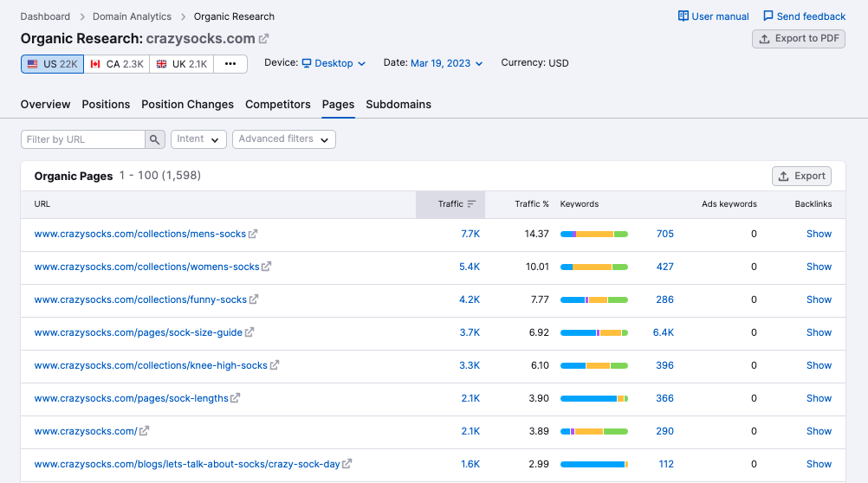Click the sock-size-guide keyword intent bar
Viewport: 868px width, 483px height.
pos(594,332)
